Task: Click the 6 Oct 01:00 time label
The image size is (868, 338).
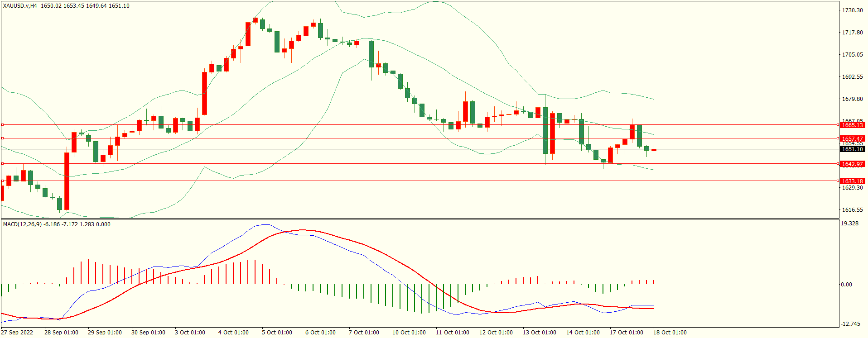Action: tap(320, 332)
